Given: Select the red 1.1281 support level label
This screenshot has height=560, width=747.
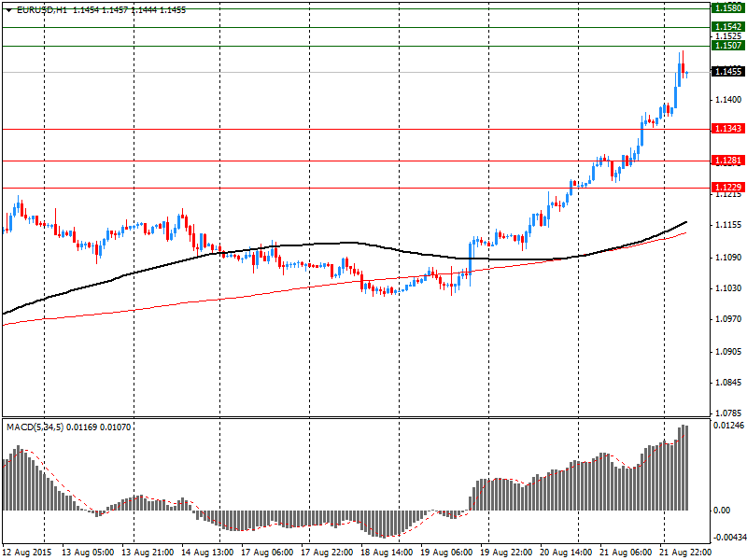Looking at the screenshot, I should (x=728, y=160).
